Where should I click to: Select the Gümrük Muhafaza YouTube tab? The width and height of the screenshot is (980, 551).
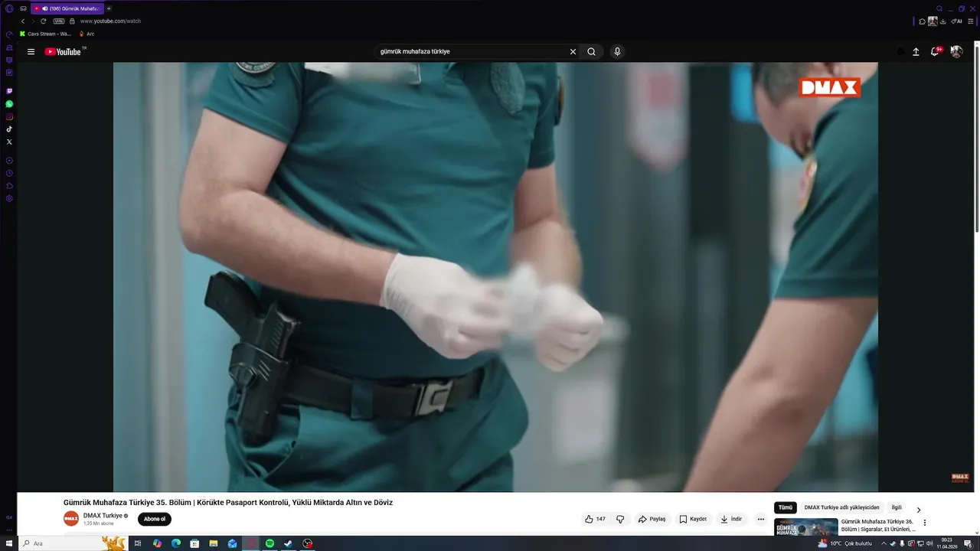67,8
